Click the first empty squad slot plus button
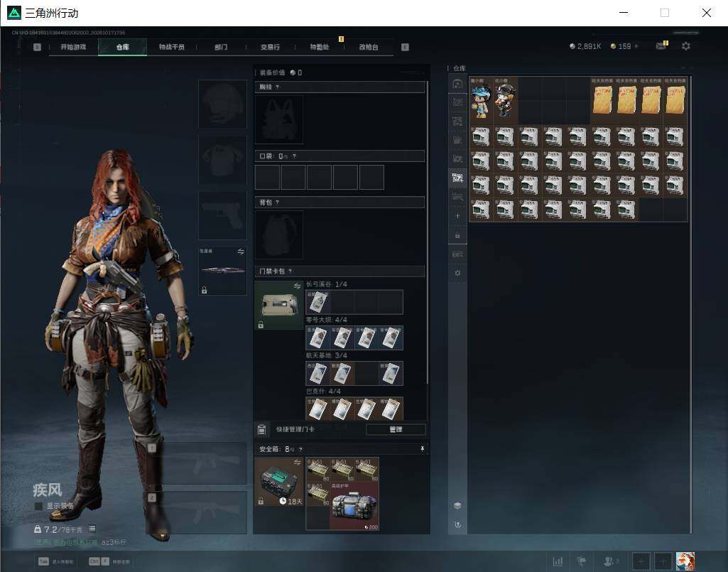 641,561
